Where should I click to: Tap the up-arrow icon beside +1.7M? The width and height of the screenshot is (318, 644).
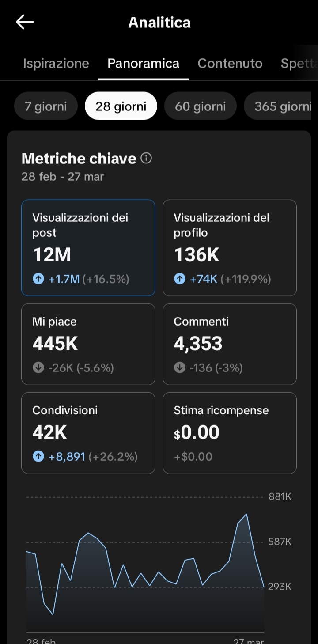click(x=38, y=279)
